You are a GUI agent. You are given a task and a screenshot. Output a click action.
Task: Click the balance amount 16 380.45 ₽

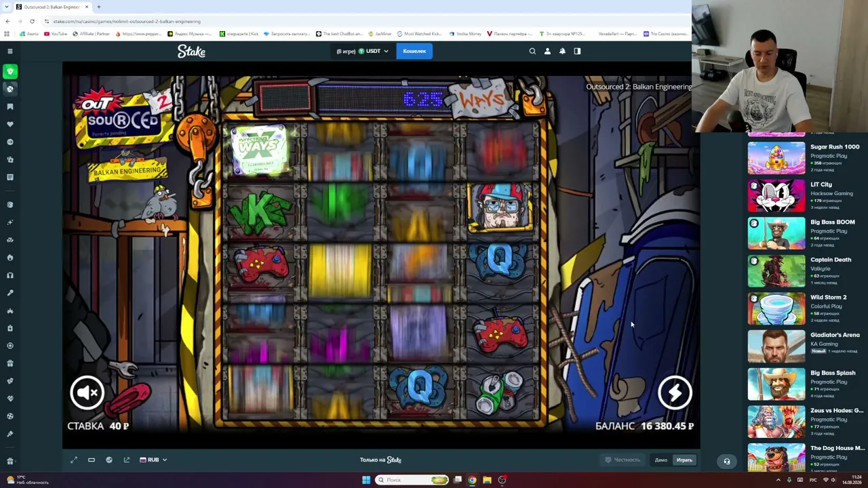coord(667,426)
